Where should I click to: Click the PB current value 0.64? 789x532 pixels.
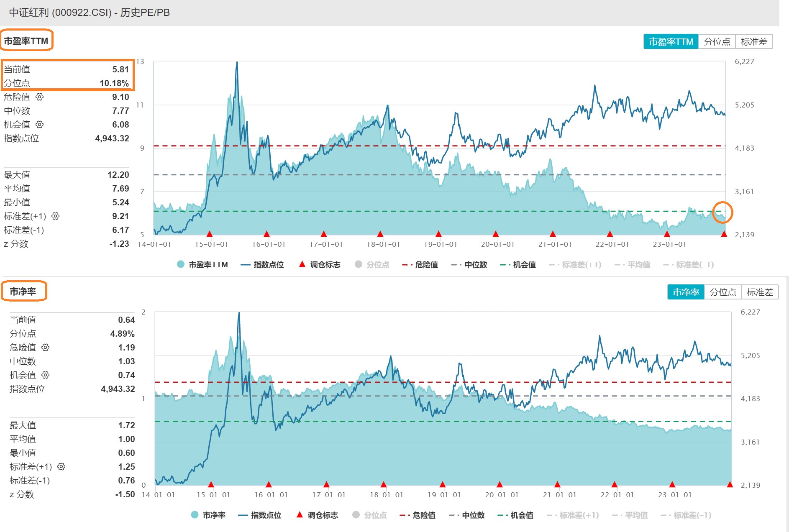click(x=126, y=320)
